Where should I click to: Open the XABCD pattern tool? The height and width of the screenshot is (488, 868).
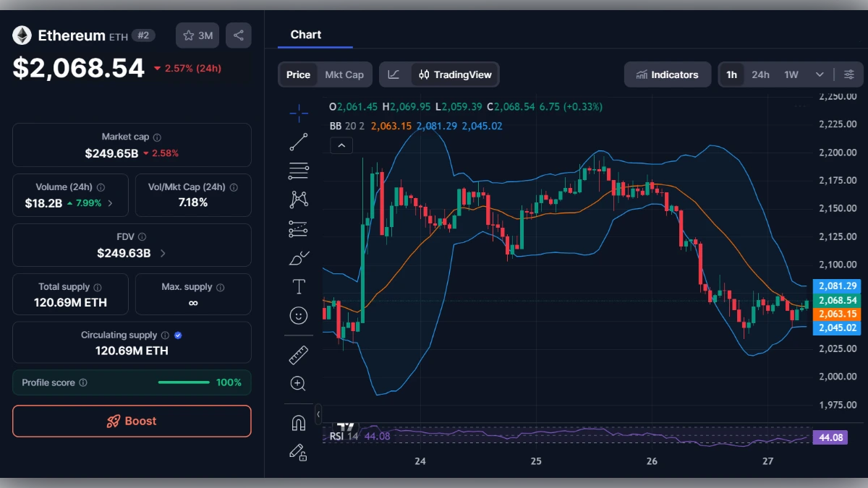click(x=299, y=200)
